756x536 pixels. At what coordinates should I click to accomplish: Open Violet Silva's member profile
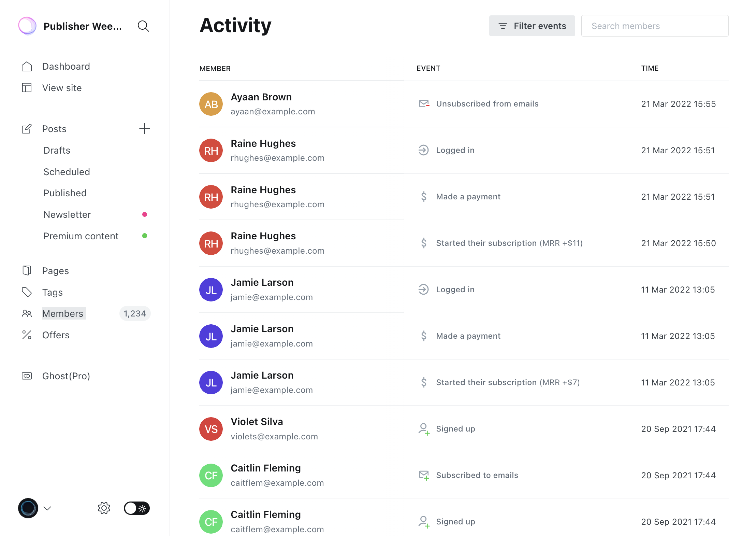coord(257,422)
